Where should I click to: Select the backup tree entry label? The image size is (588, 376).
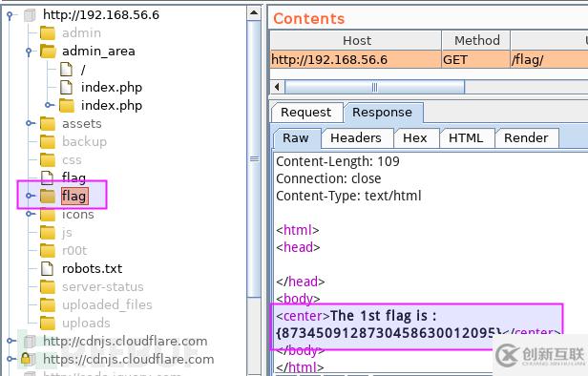pos(84,142)
